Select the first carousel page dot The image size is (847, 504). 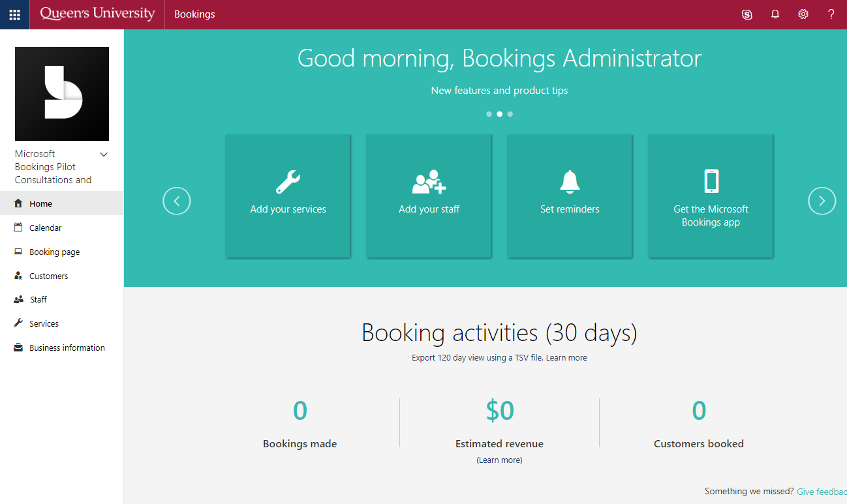(489, 114)
